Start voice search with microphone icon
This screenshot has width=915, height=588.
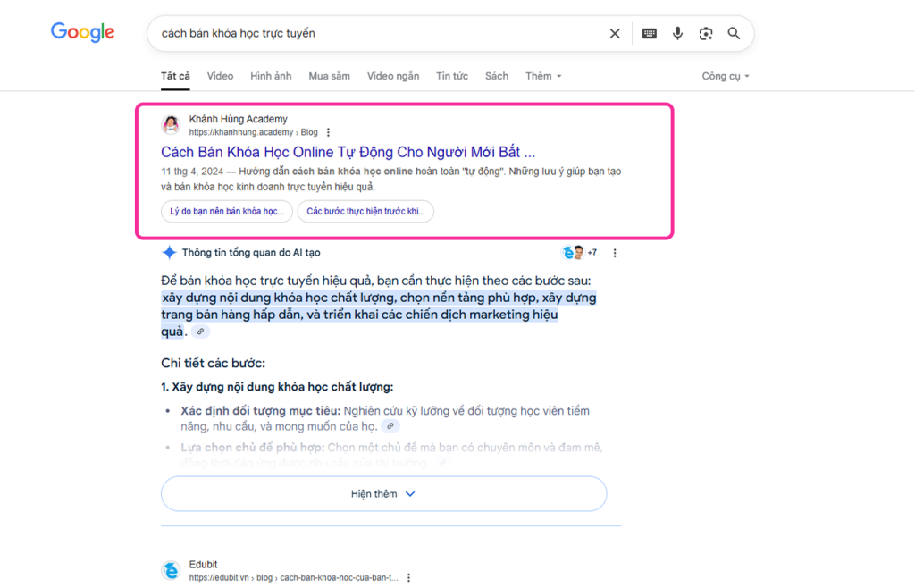click(677, 34)
